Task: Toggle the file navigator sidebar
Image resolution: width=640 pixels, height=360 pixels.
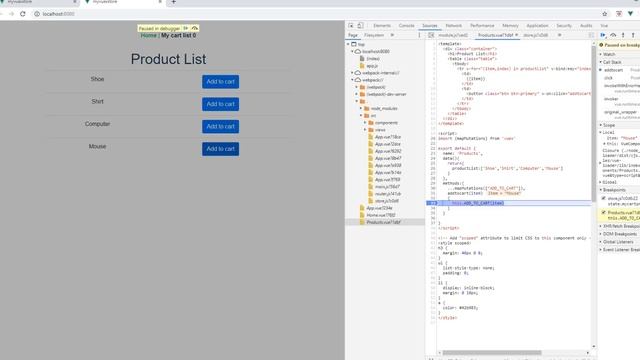Action: pyautogui.click(x=431, y=36)
